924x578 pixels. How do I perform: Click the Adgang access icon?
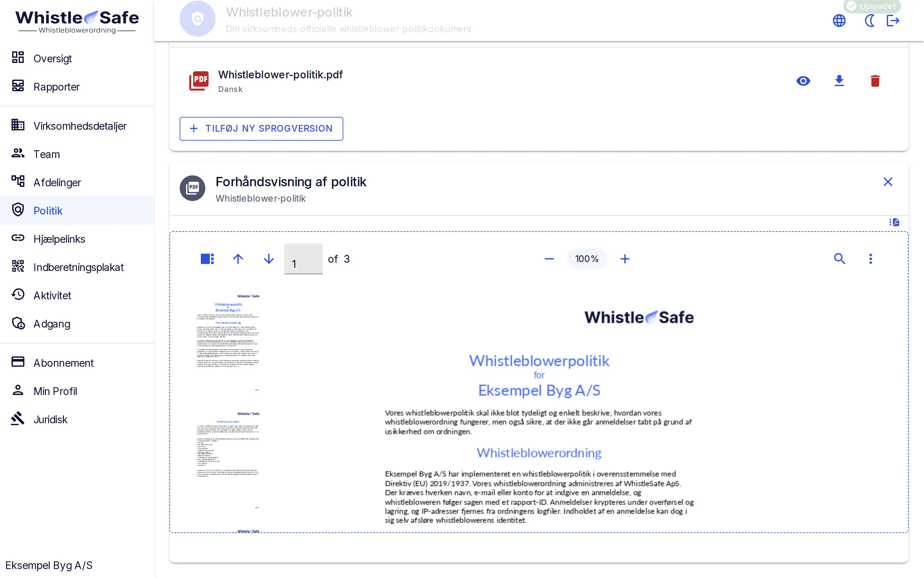click(x=18, y=323)
